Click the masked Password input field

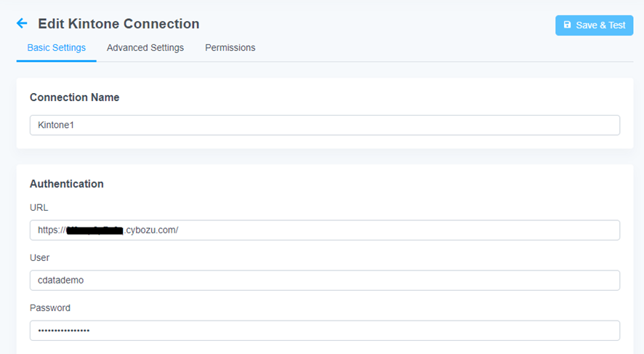click(x=324, y=330)
